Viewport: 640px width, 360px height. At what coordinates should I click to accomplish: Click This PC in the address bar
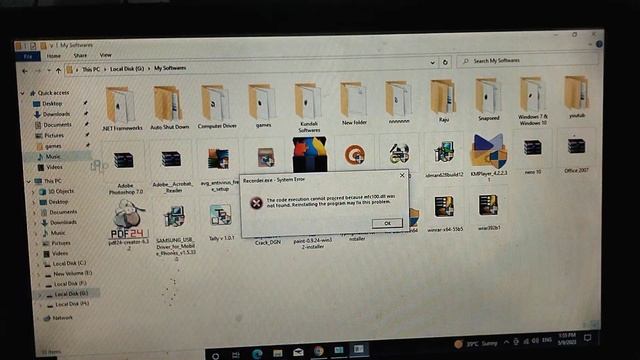pos(91,69)
